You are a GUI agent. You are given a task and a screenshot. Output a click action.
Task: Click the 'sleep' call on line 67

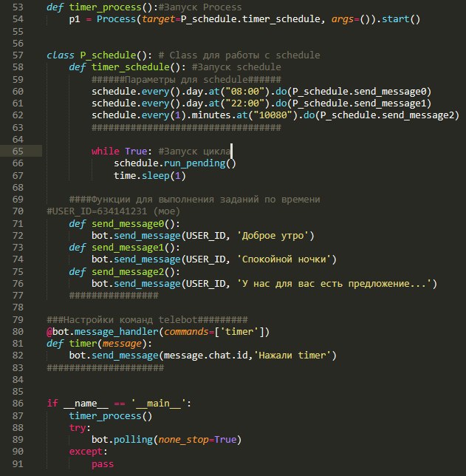(x=155, y=176)
